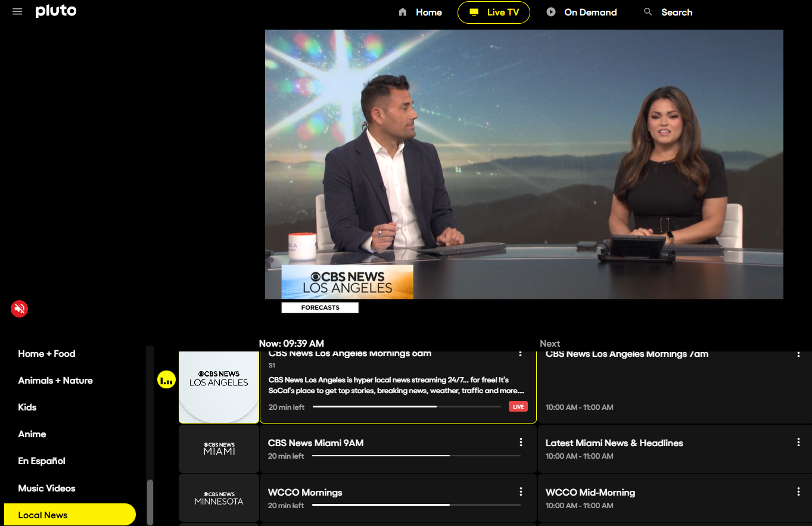Image resolution: width=812 pixels, height=526 pixels.
Task: Click the red LIVE badge
Action: [x=518, y=407]
